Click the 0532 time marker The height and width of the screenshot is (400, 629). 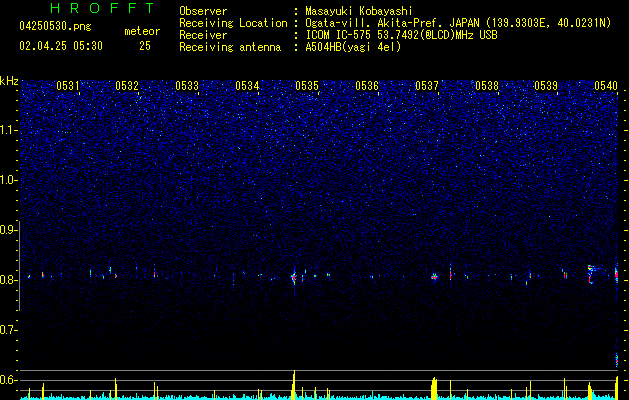point(127,86)
